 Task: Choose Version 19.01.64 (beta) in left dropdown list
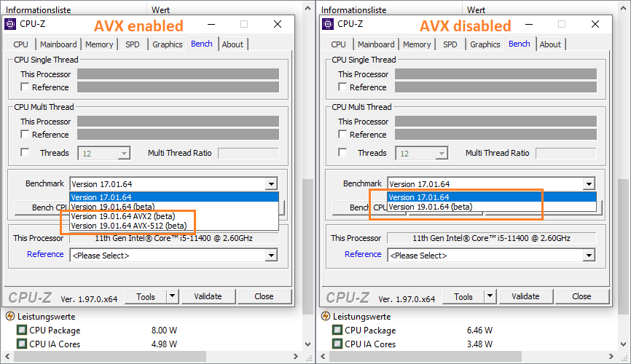pos(174,207)
